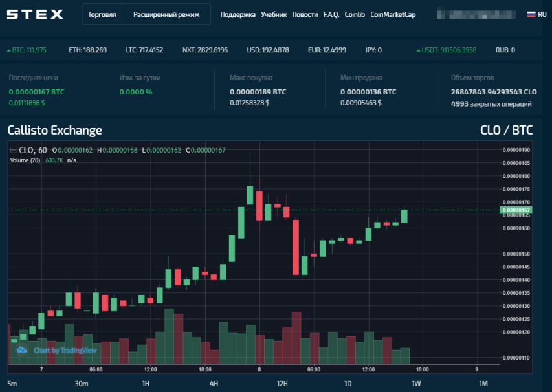Screen dimensions: 552x392
Task: Click the STEX logo
Action: [35, 14]
